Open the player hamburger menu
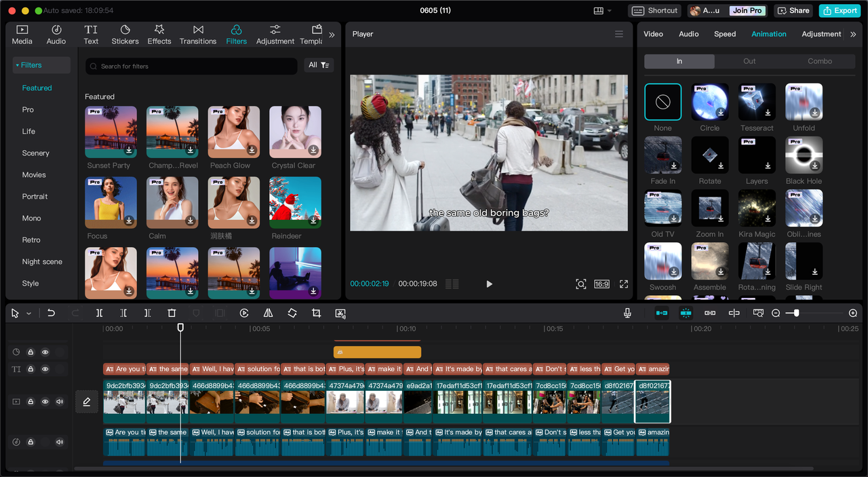This screenshot has height=477, width=868. click(x=618, y=34)
